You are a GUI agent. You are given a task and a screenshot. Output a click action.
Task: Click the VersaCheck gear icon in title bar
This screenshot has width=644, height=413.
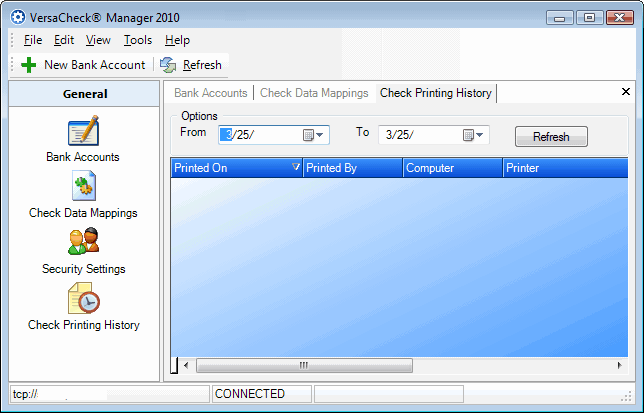coord(18,17)
